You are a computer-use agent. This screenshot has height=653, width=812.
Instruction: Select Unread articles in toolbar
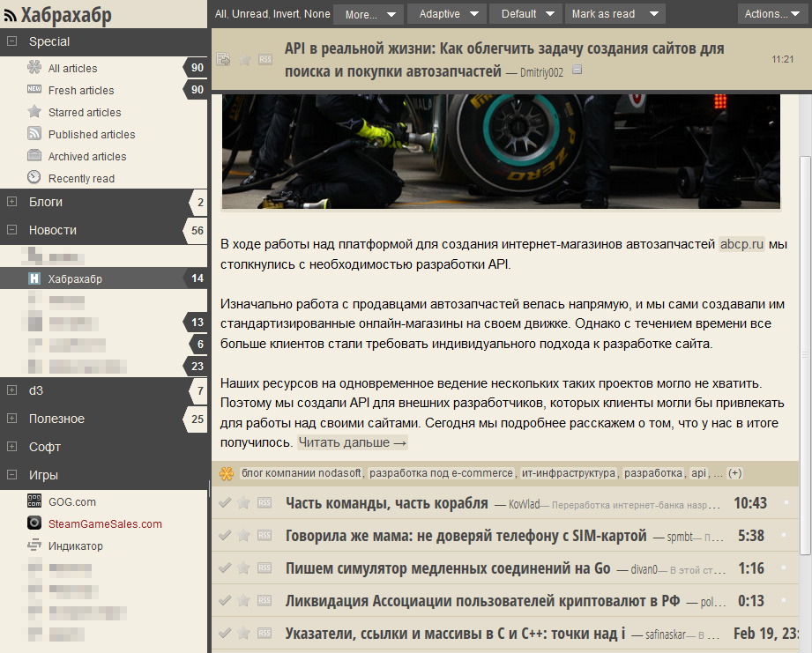point(250,14)
